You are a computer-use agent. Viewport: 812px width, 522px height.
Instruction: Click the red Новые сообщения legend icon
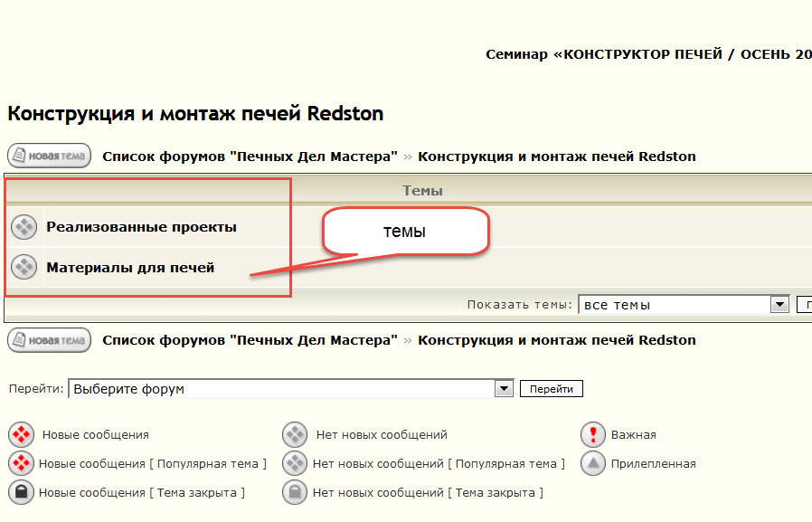pyautogui.click(x=21, y=435)
